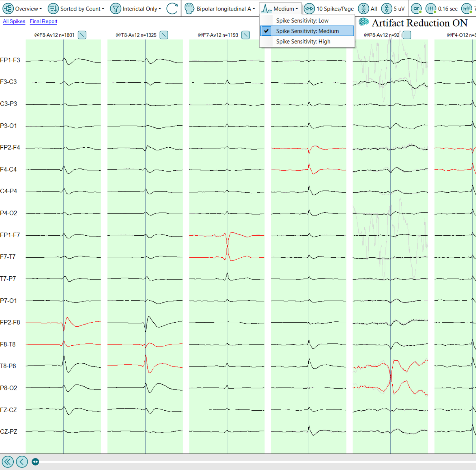Click the F3-C3 channel label
This screenshot has height=470, width=476.
coord(8,82)
